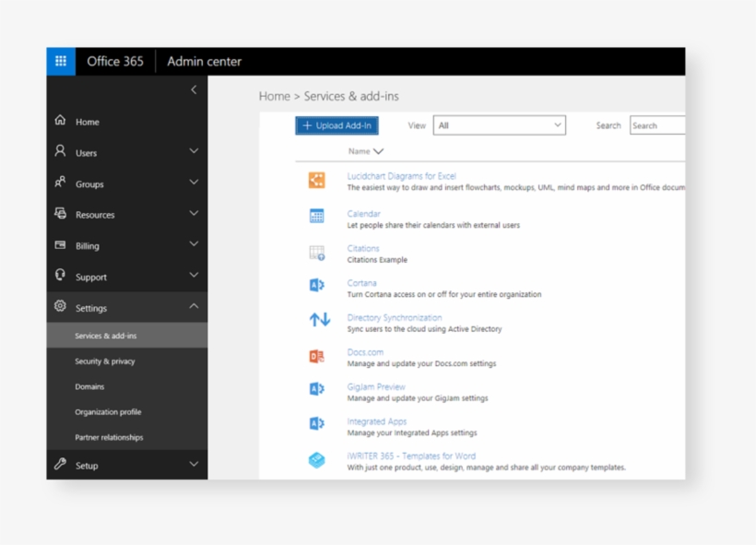The height and width of the screenshot is (545, 756).
Task: Click the Settings gear icon
Action: 60,306
